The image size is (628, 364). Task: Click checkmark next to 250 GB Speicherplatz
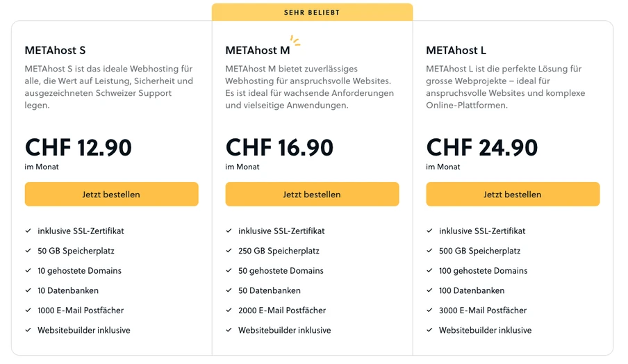click(229, 251)
